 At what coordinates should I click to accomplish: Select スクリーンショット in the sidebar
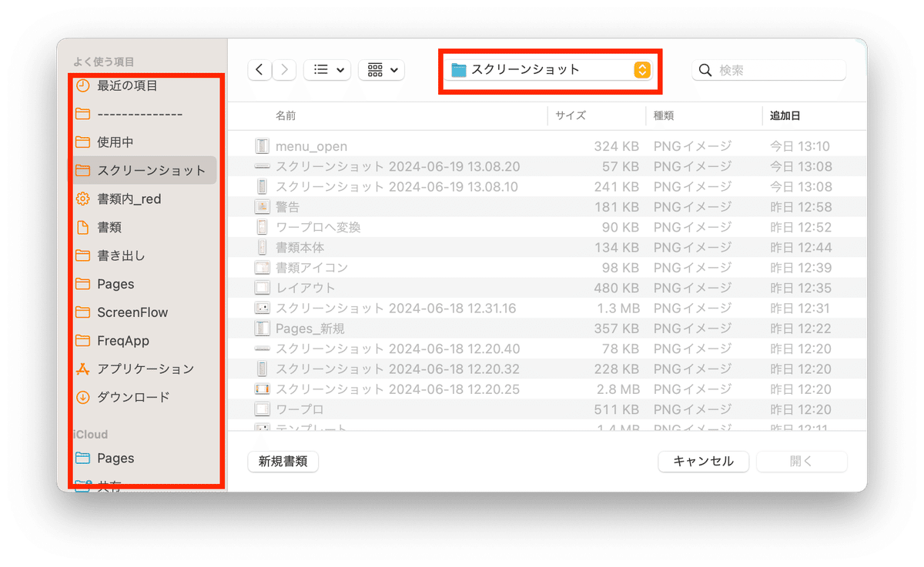click(x=145, y=171)
